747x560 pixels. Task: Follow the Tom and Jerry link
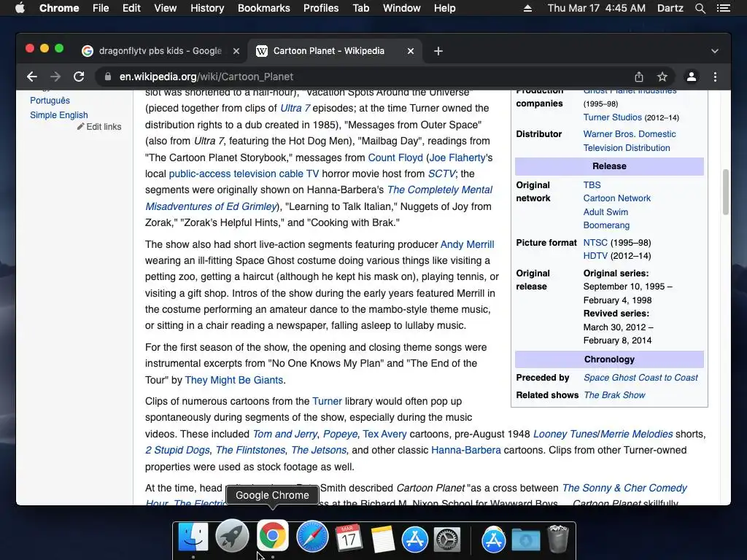coord(285,434)
